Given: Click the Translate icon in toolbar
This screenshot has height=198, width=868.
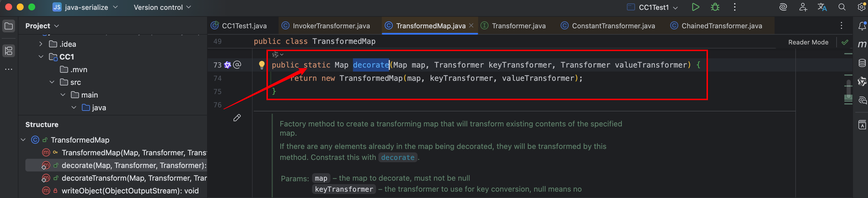Looking at the screenshot, I should click(822, 7).
